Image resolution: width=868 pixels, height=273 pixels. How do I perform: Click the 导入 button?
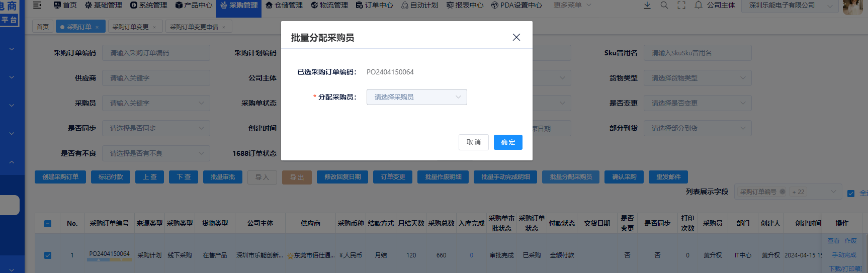click(262, 177)
